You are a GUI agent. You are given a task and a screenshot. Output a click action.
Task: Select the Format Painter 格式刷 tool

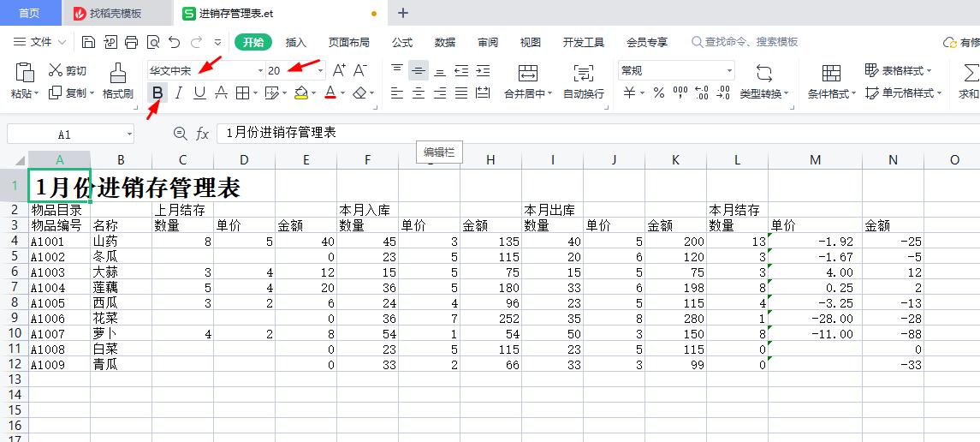coord(117,81)
